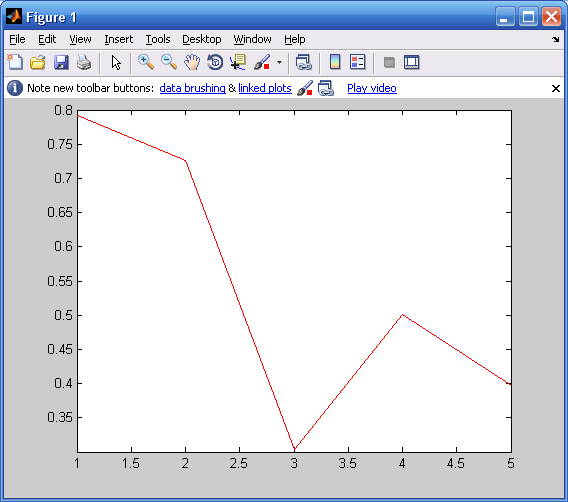The image size is (568, 502).
Task: Follow the data brushing link
Action: tap(192, 88)
